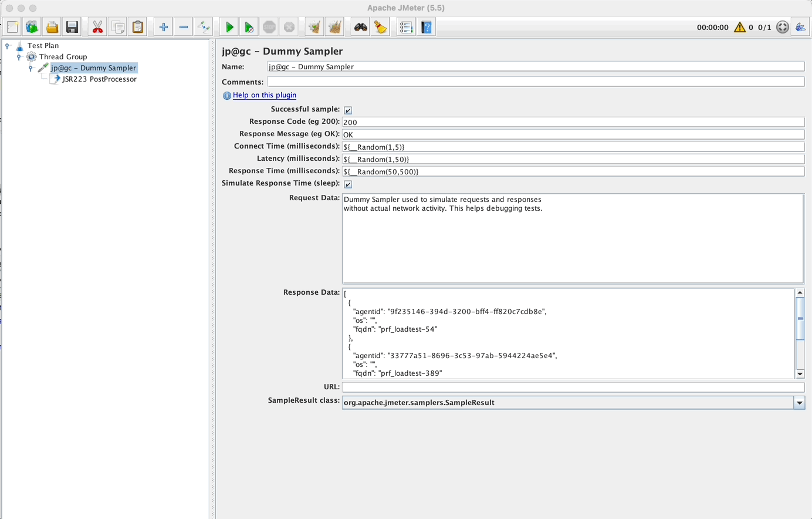Image resolution: width=812 pixels, height=519 pixels.
Task: Copy the selected element
Action: click(x=118, y=27)
